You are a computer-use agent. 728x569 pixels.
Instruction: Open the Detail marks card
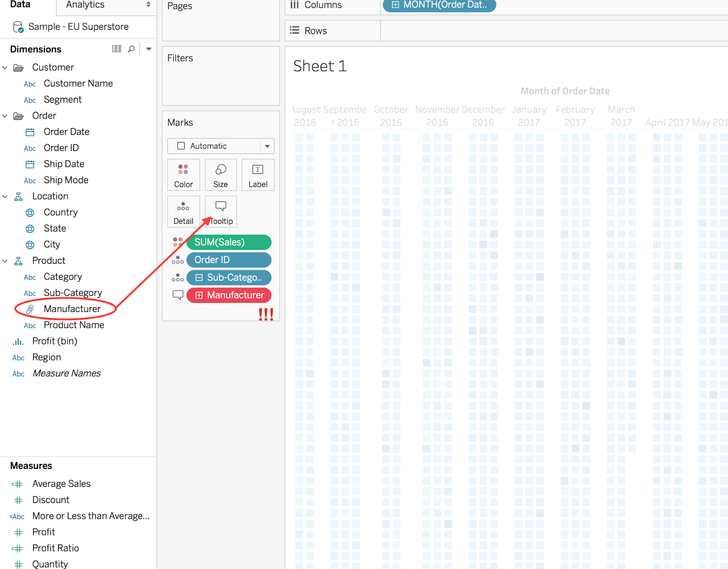coord(183,211)
